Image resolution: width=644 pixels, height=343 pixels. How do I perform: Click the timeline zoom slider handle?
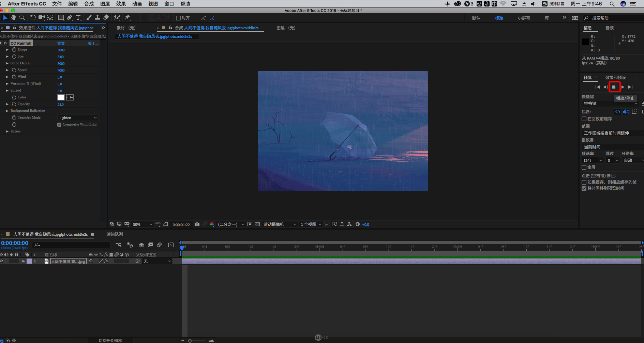pos(190,341)
